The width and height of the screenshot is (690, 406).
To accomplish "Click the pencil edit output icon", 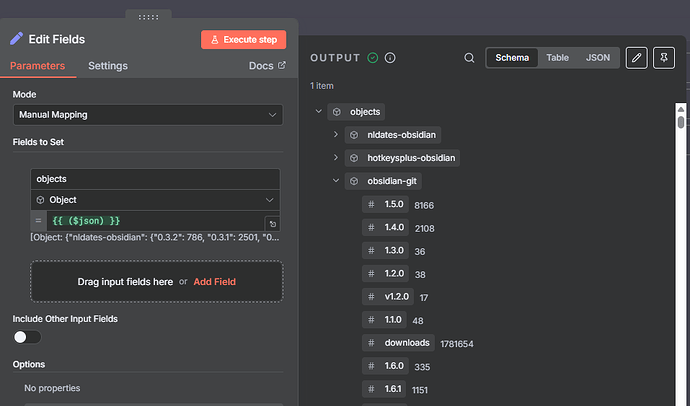I will point(636,58).
